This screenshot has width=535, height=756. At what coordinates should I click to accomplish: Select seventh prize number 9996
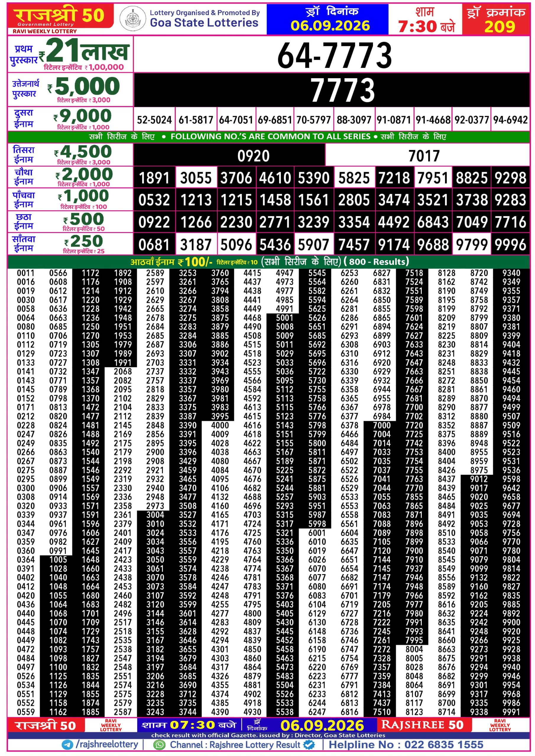tap(510, 245)
